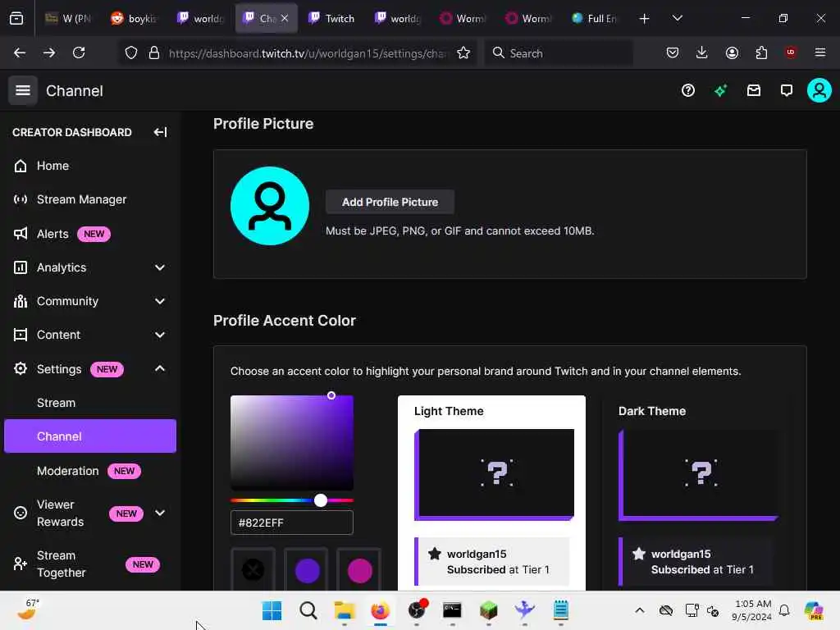The width and height of the screenshot is (840, 630).
Task: Switch to the Twitch tab
Action: coord(331,18)
